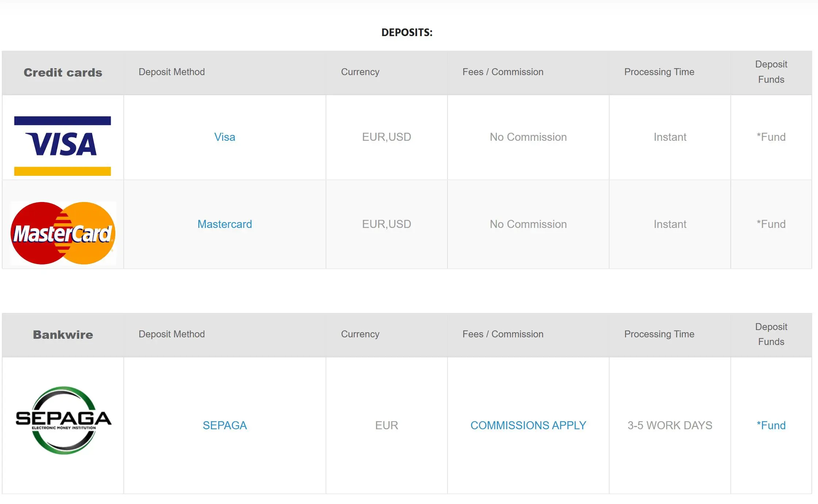Viewport: 818px width, 504px height.
Task: Open the Visa deposit method link
Action: 224,137
